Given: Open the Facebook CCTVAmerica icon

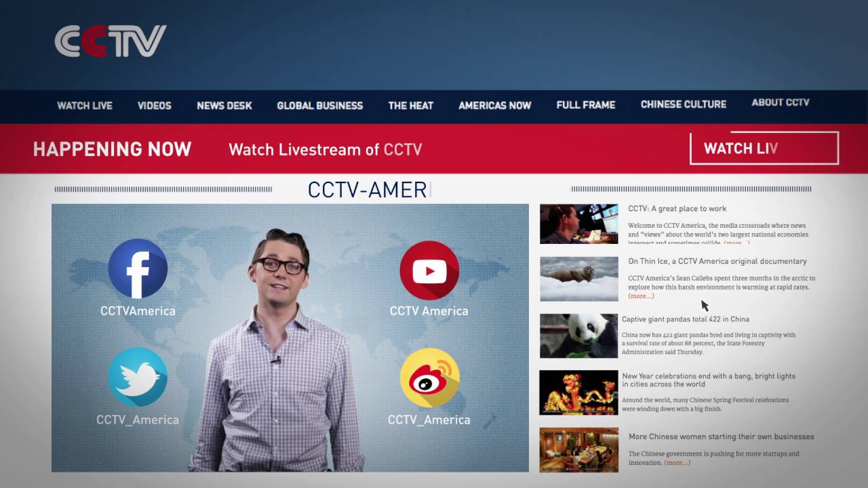Looking at the screenshot, I should pos(138,268).
